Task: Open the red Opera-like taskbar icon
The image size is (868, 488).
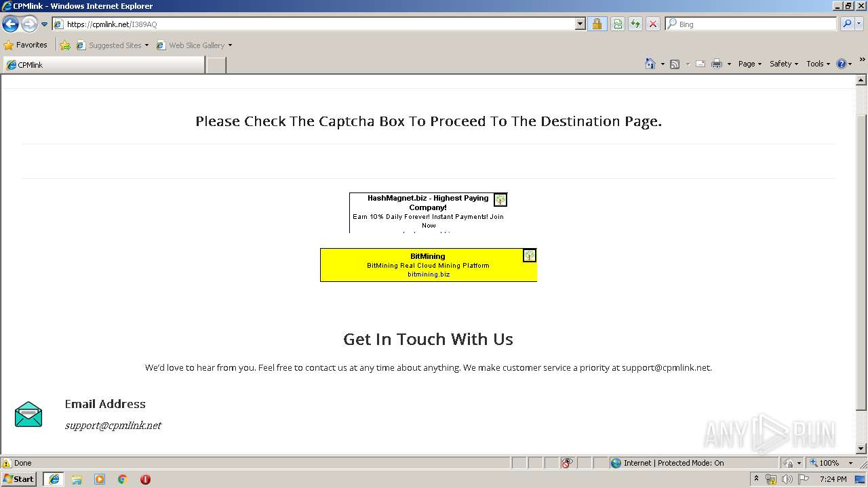Action: 145,479
